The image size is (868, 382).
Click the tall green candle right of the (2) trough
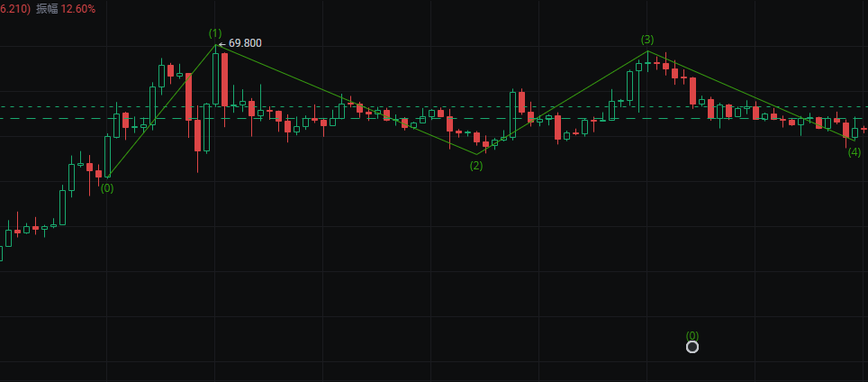click(512, 114)
